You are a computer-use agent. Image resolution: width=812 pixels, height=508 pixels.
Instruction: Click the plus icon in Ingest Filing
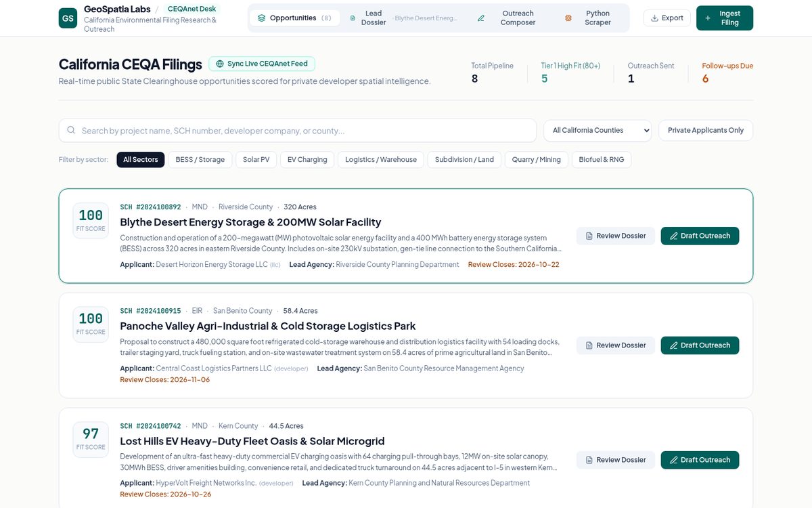pos(708,18)
